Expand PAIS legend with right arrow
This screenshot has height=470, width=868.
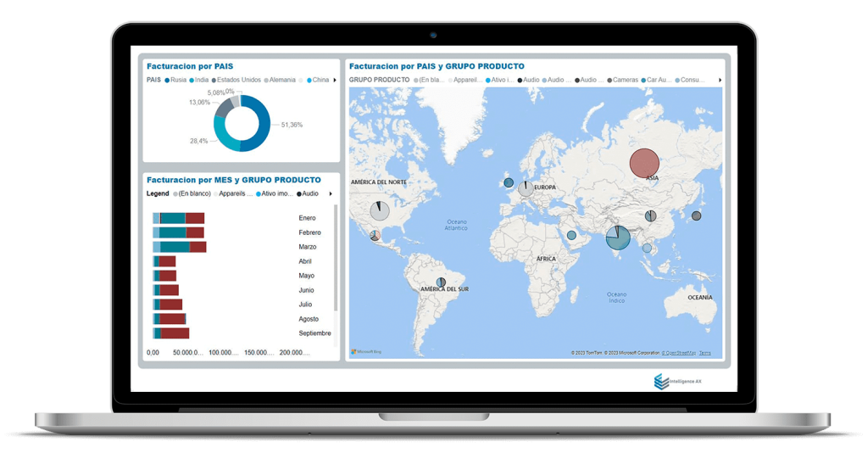[x=334, y=80]
